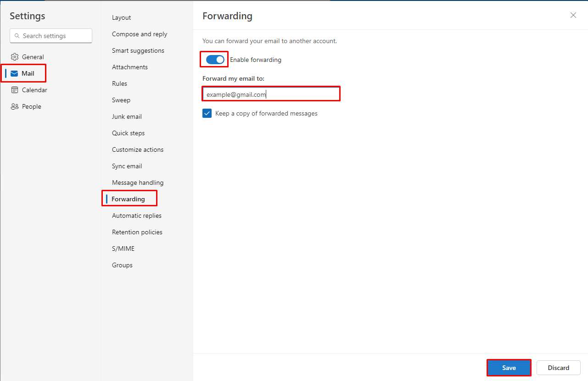588x381 pixels.
Task: Select Groups in mail settings
Action: tap(122, 265)
